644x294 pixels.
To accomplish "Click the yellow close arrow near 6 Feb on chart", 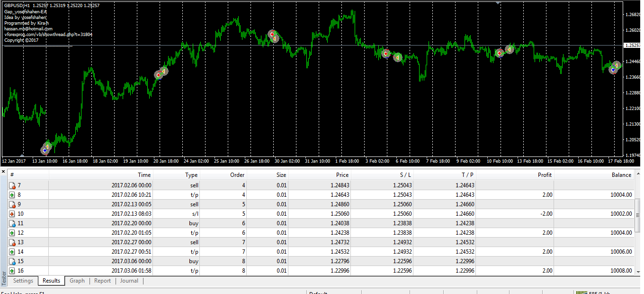I will [398, 57].
